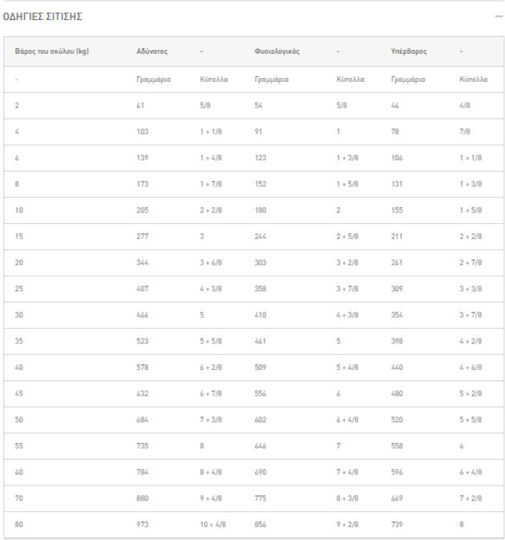The image size is (505, 540).
Task: Click the 410 grams cell for 30 kg
Action: (x=260, y=315)
